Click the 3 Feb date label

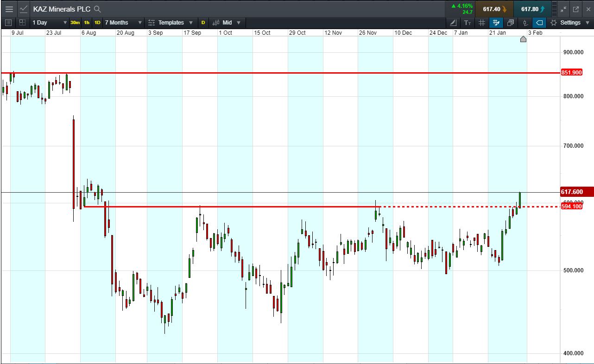point(535,33)
